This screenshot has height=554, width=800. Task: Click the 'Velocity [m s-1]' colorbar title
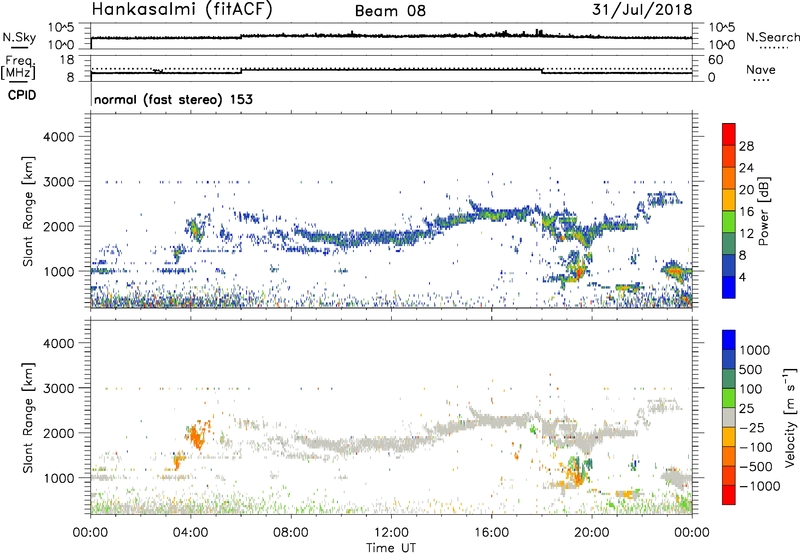pos(790,418)
